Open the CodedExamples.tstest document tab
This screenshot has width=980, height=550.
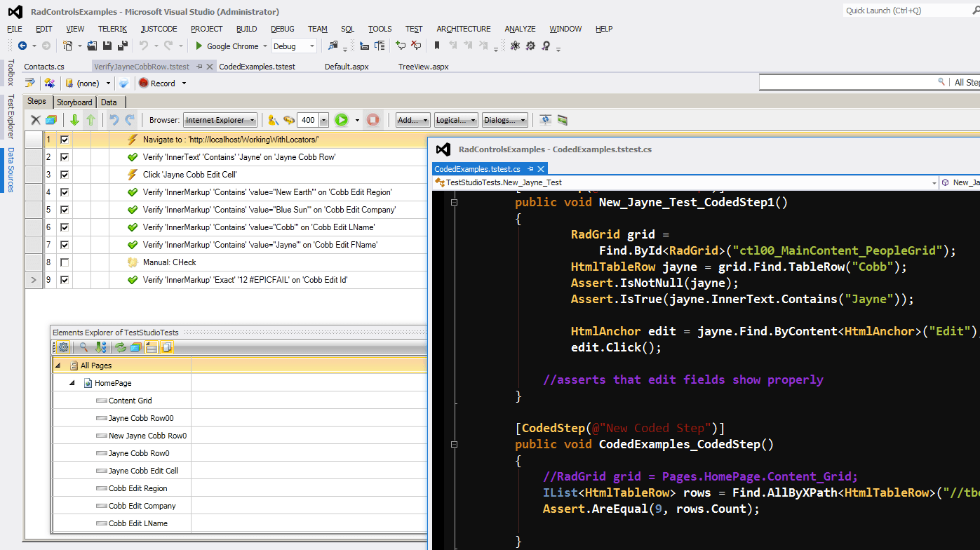point(257,67)
